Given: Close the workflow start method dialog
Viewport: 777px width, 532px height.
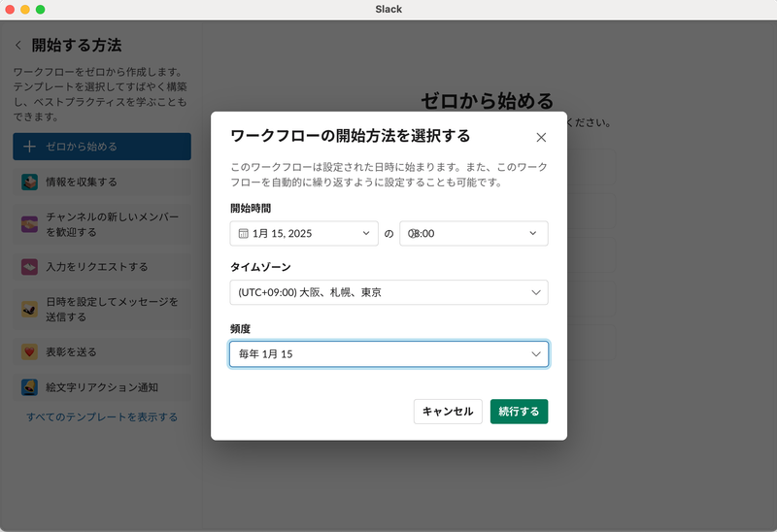Looking at the screenshot, I should point(541,137).
